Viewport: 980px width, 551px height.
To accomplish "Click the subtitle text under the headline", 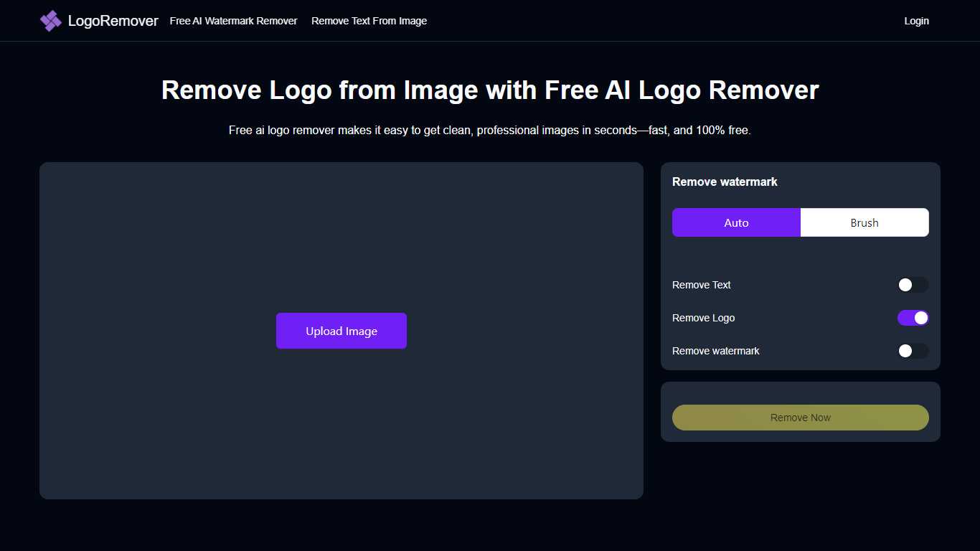I will pos(490,130).
